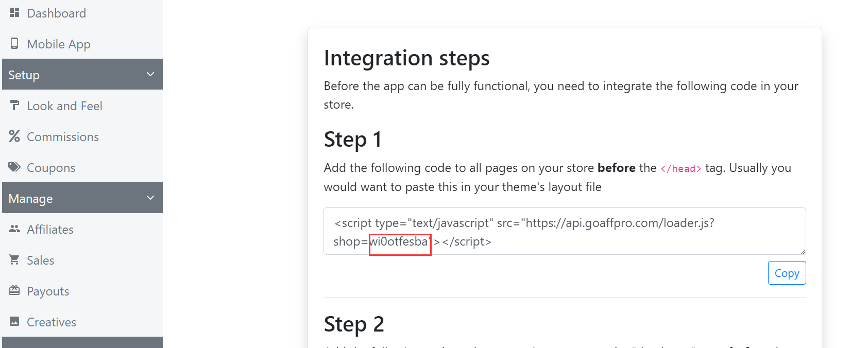Screen dimensions: 868x348
Task: Click the Creatives image icon
Action: pos(14,322)
